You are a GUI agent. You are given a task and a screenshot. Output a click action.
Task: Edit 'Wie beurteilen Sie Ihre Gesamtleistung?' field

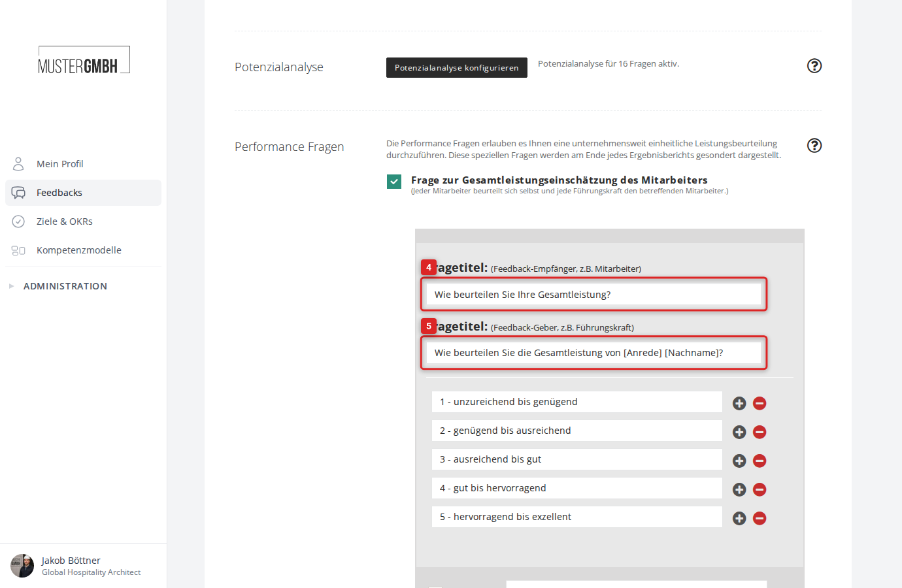[x=593, y=295]
